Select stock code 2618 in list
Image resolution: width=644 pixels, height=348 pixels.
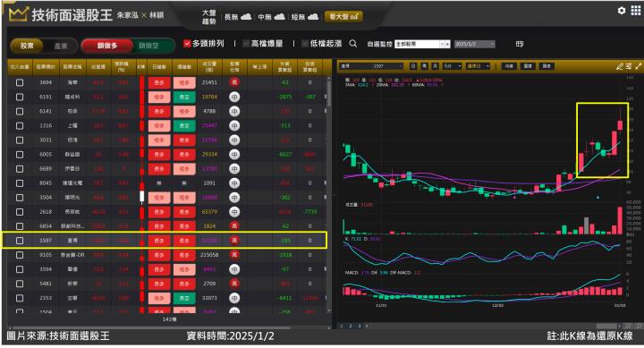coord(46,212)
